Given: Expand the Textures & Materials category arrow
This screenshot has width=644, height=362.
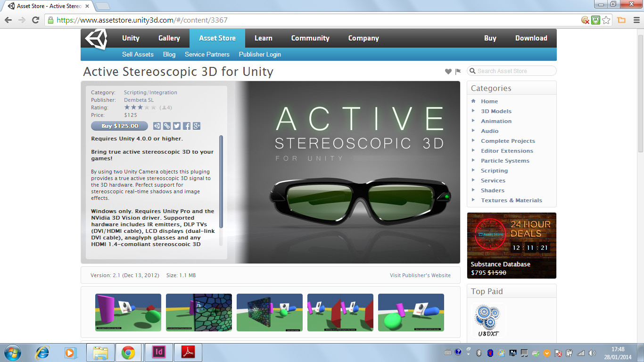Looking at the screenshot, I should pos(473,200).
